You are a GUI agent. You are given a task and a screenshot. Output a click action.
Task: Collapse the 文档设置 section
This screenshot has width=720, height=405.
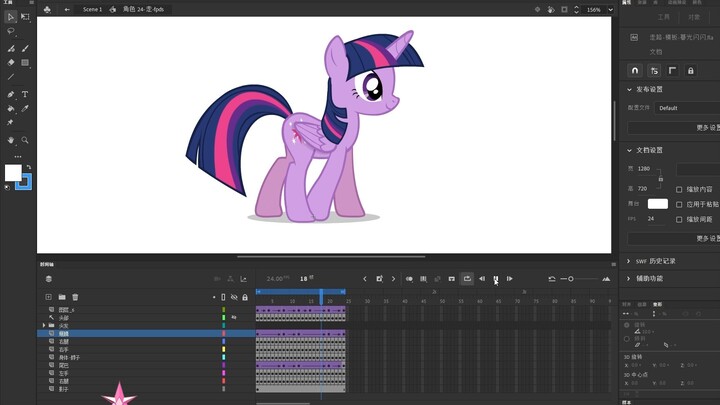click(629, 150)
